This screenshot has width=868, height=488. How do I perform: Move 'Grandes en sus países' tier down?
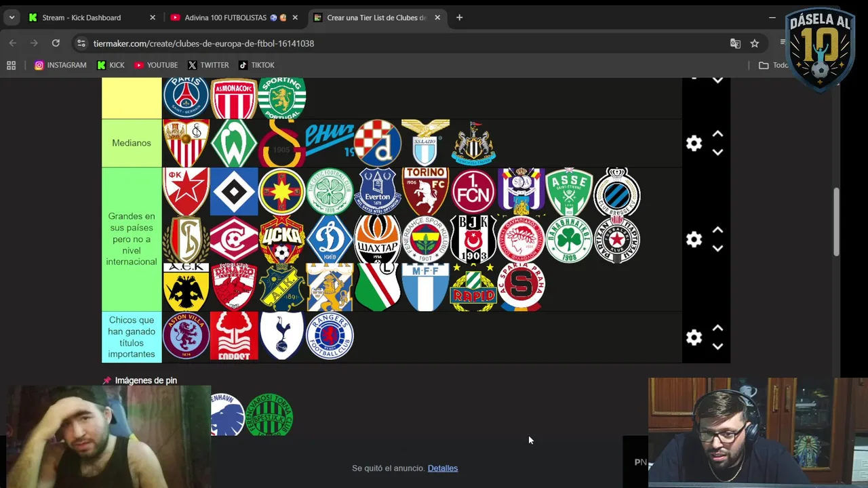pyautogui.click(x=717, y=248)
